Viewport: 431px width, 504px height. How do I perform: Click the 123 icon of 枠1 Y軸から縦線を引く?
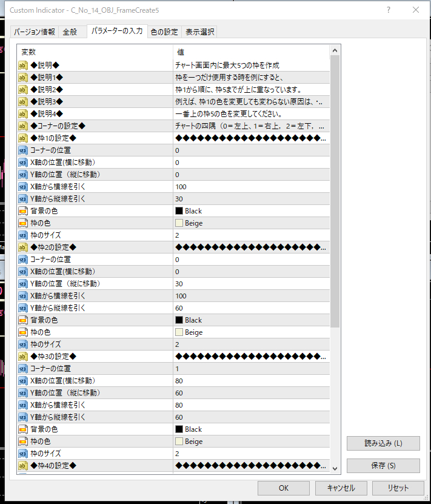(23, 199)
